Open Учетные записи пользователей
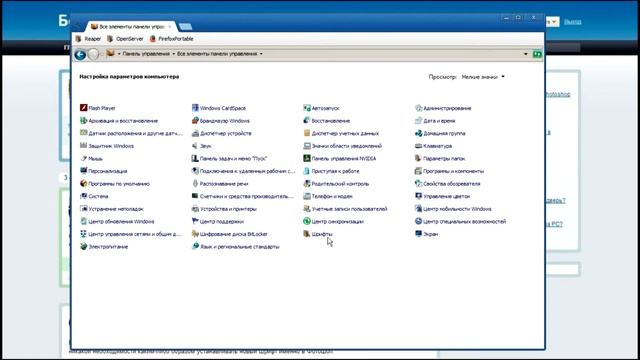 click(345, 209)
